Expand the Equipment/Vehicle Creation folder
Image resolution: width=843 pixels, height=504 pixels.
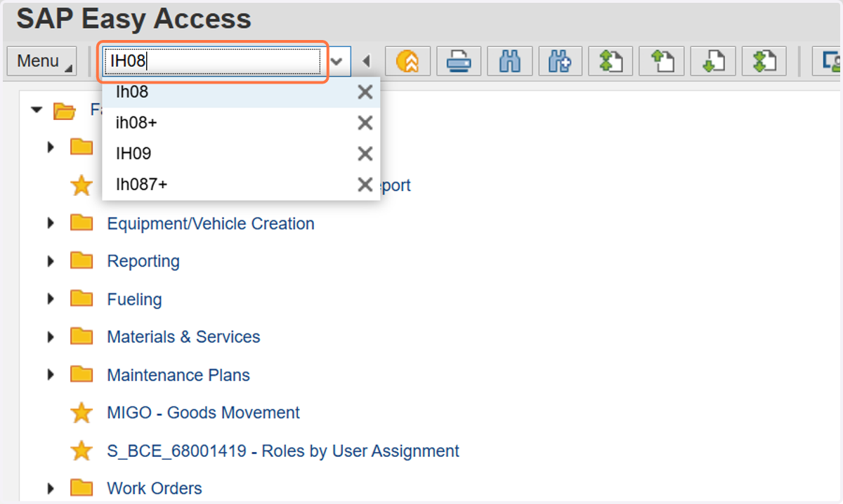51,223
